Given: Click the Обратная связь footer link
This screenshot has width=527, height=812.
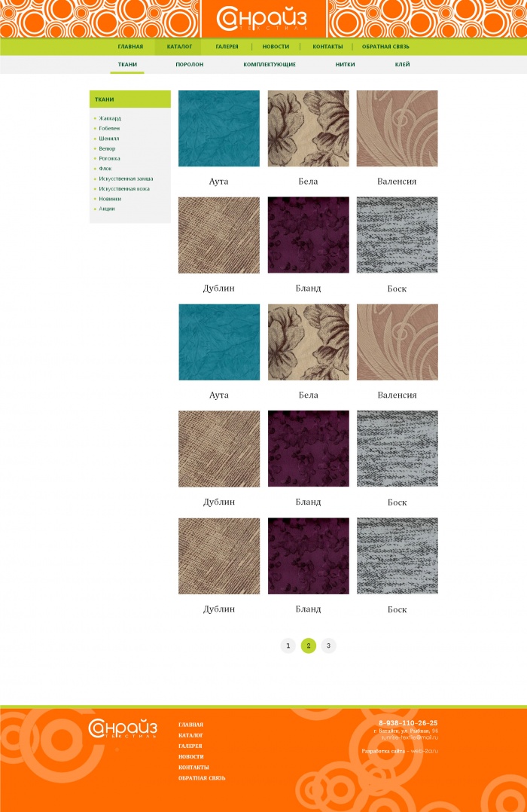Looking at the screenshot, I should coord(202,778).
